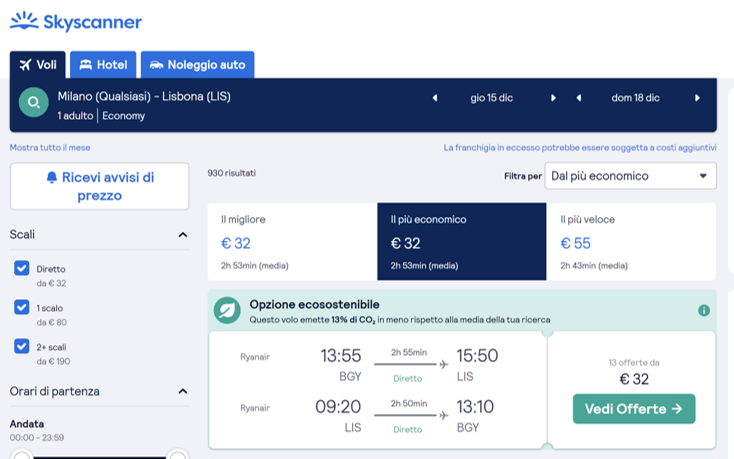Collapse the Scali filter section
The width and height of the screenshot is (734, 459).
(183, 235)
